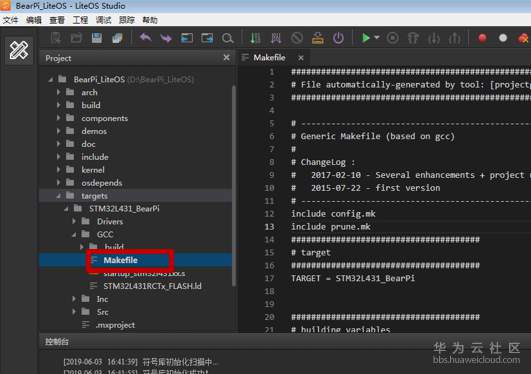The image size is (531, 374).
Task: Click '# Generic Makefile (based on gcc)' line
Action: pyautogui.click(x=373, y=136)
